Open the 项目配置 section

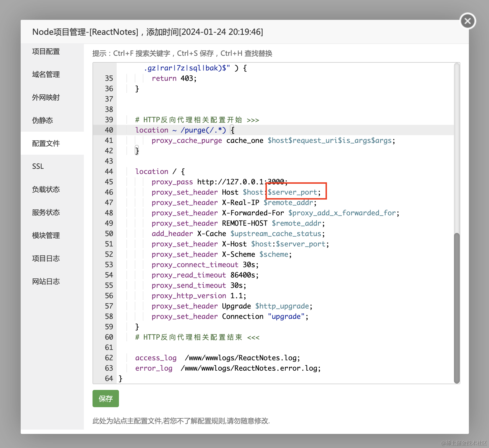click(x=46, y=51)
